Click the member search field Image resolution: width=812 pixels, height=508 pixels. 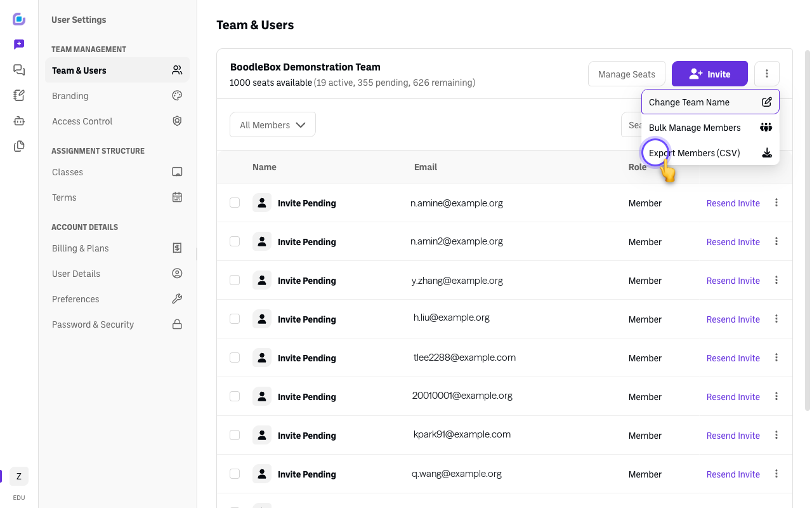point(631,125)
